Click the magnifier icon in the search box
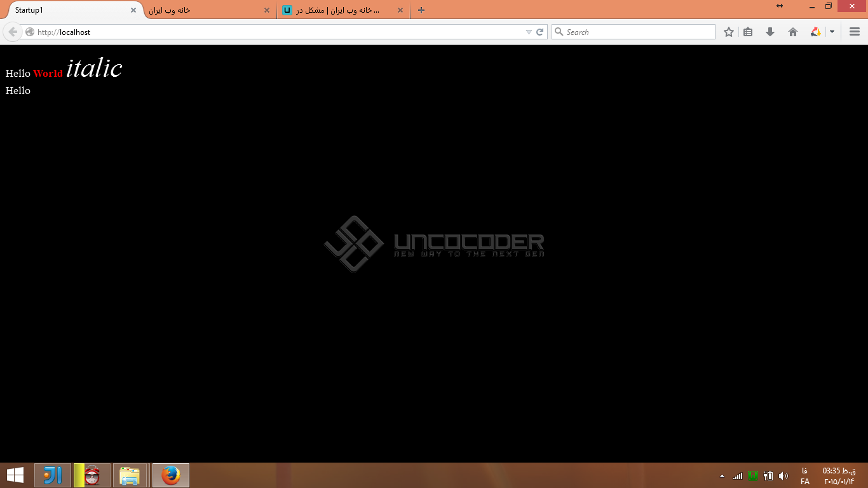Image resolution: width=868 pixels, height=488 pixels. 559,32
